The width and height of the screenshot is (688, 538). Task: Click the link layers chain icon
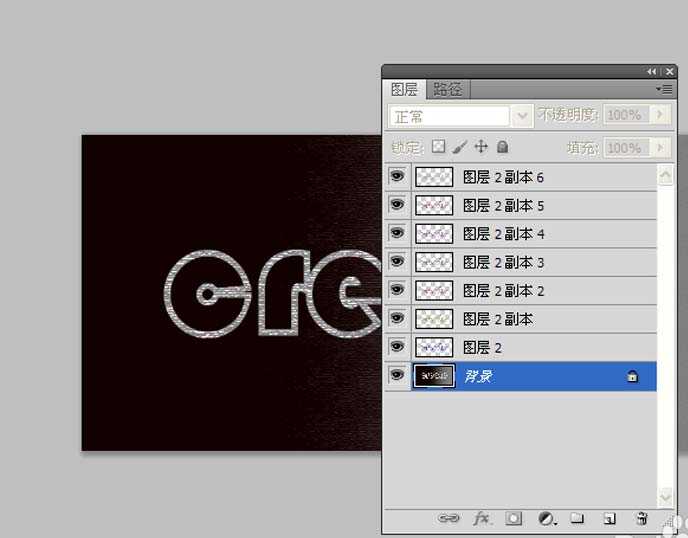point(448,518)
